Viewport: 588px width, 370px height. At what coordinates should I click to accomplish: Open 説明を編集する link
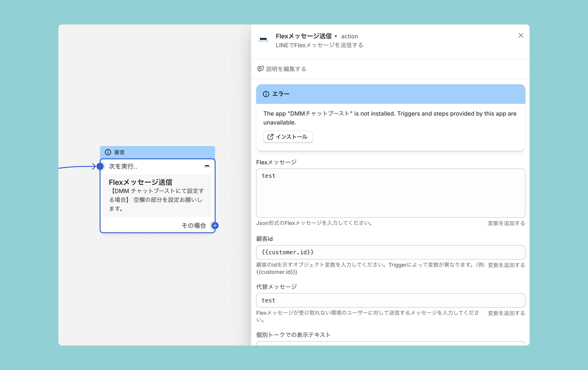click(286, 69)
